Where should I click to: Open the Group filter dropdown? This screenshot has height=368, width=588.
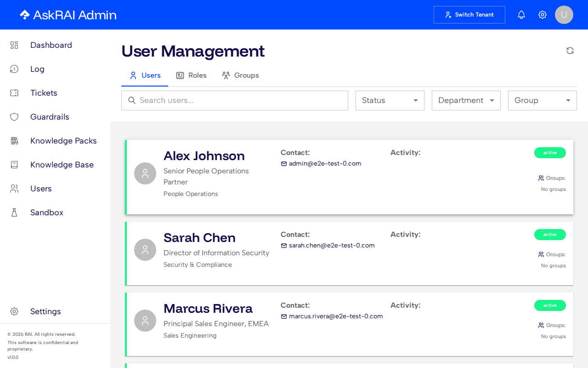(543, 100)
